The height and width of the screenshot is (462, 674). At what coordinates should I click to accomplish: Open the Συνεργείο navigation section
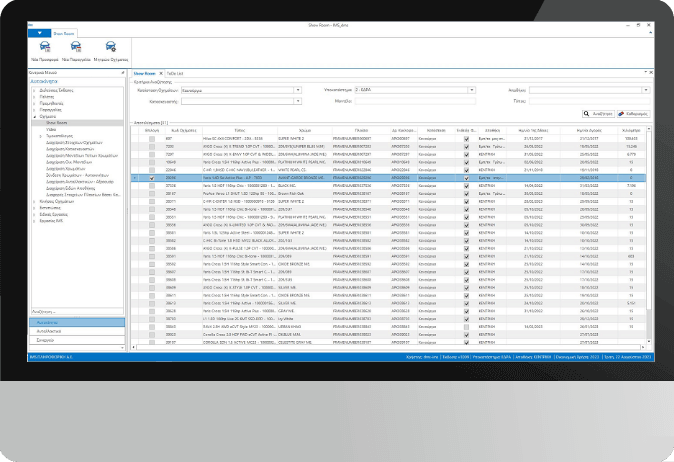[x=77, y=340]
